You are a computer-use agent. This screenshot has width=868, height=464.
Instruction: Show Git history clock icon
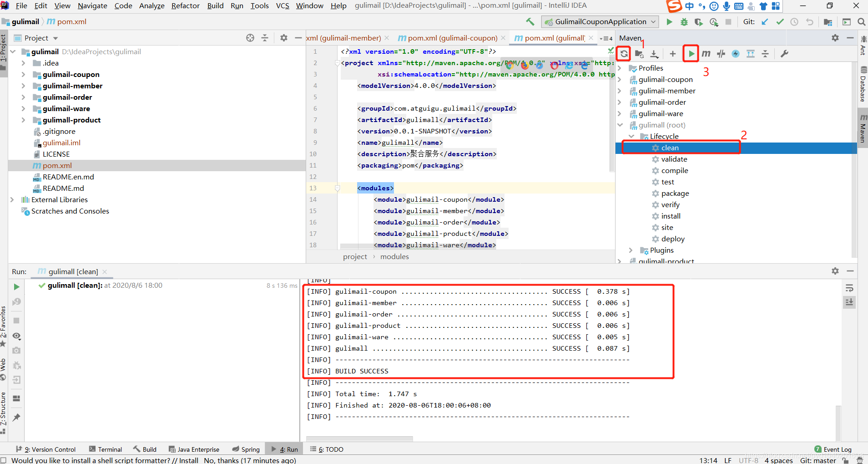point(794,21)
